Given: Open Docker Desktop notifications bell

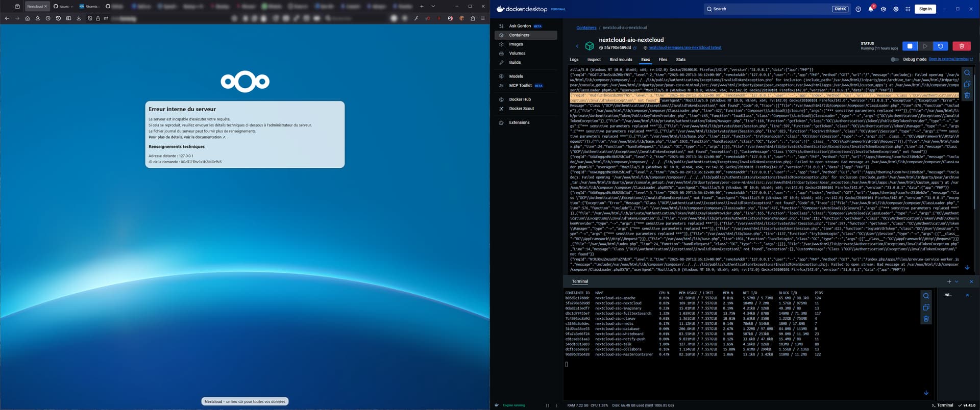Looking at the screenshot, I should 871,9.
